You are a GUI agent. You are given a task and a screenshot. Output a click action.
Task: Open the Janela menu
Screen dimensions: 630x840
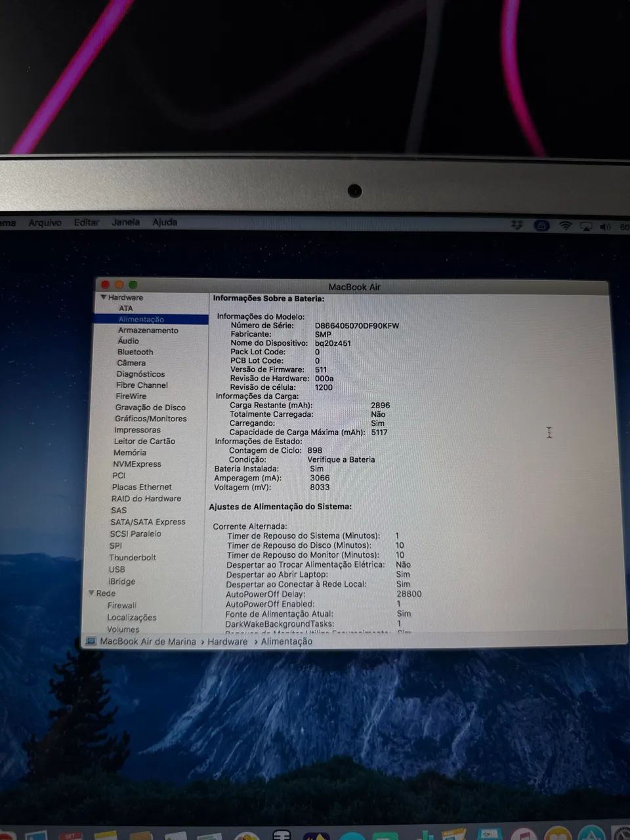[x=125, y=222]
